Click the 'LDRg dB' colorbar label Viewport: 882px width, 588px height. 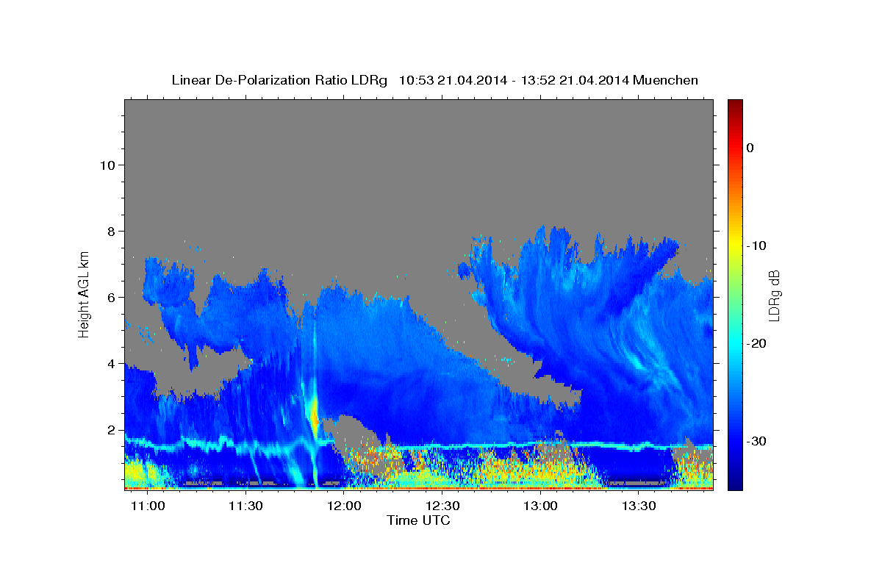(773, 295)
